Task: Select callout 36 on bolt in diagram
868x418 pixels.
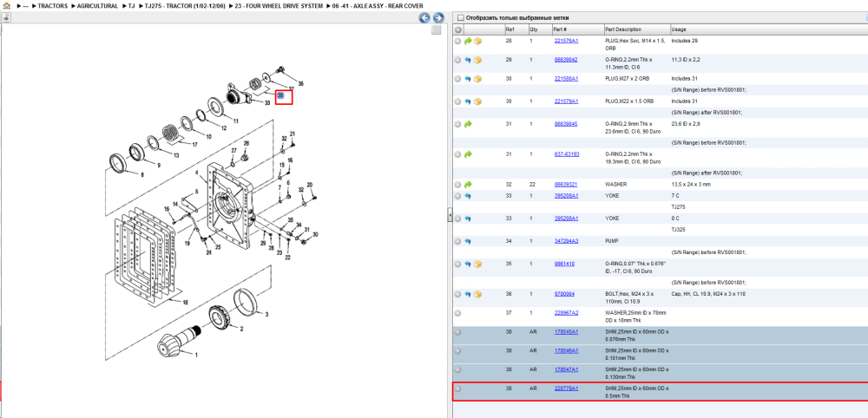Action: coord(300,84)
